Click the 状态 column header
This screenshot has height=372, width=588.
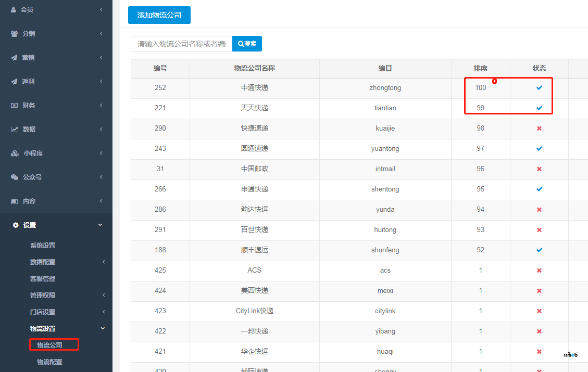point(539,68)
